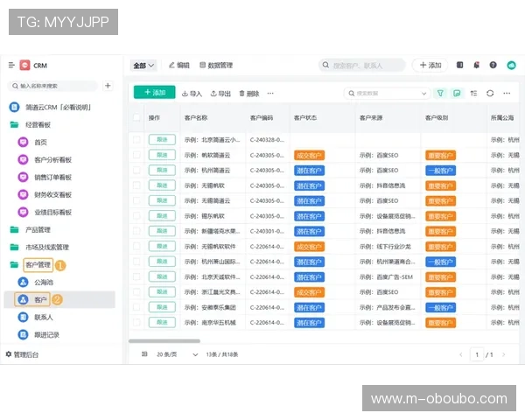Open the dark panel icon in header
The height and width of the screenshot is (420, 525).
459,65
